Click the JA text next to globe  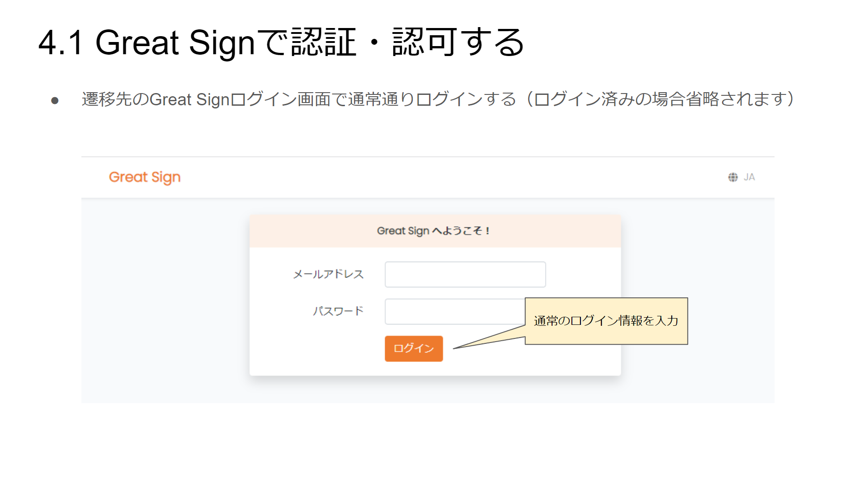pos(749,177)
